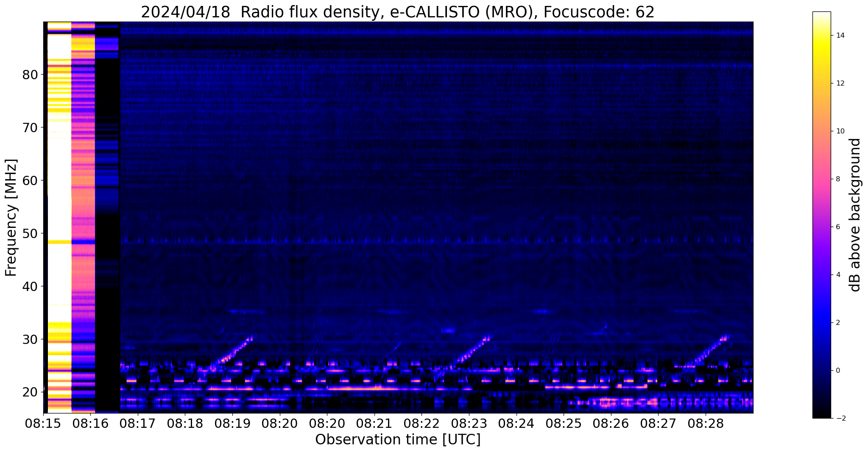Select the 08:22 time tick label
The width and height of the screenshot is (868, 452).
(x=421, y=424)
